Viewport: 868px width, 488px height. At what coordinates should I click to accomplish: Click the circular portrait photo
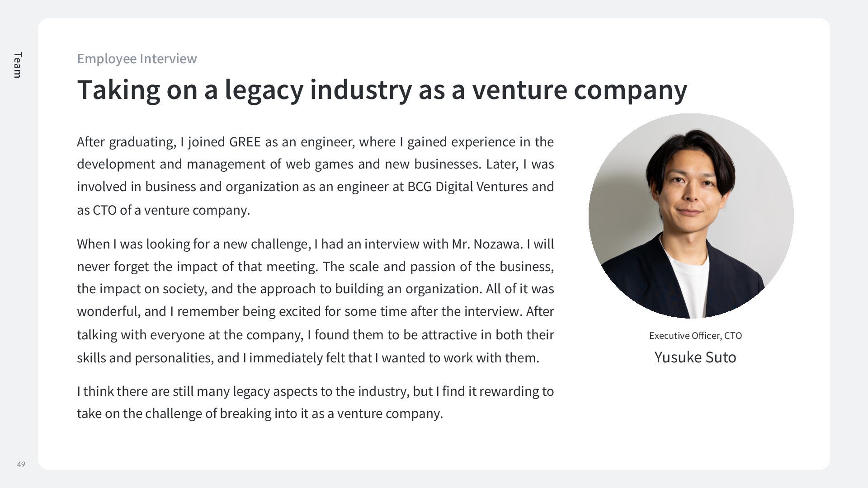(x=691, y=216)
